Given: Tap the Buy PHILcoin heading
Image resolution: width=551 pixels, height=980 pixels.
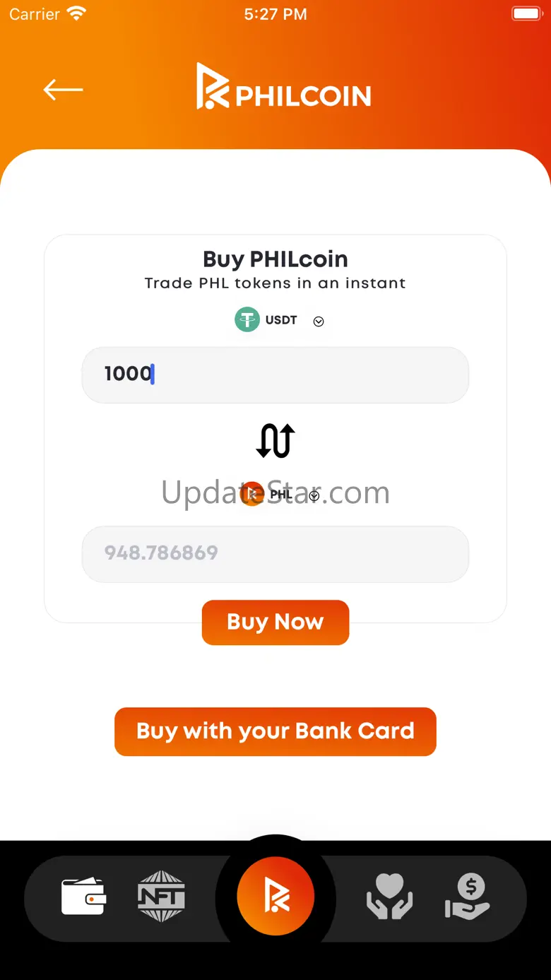Looking at the screenshot, I should click(275, 259).
